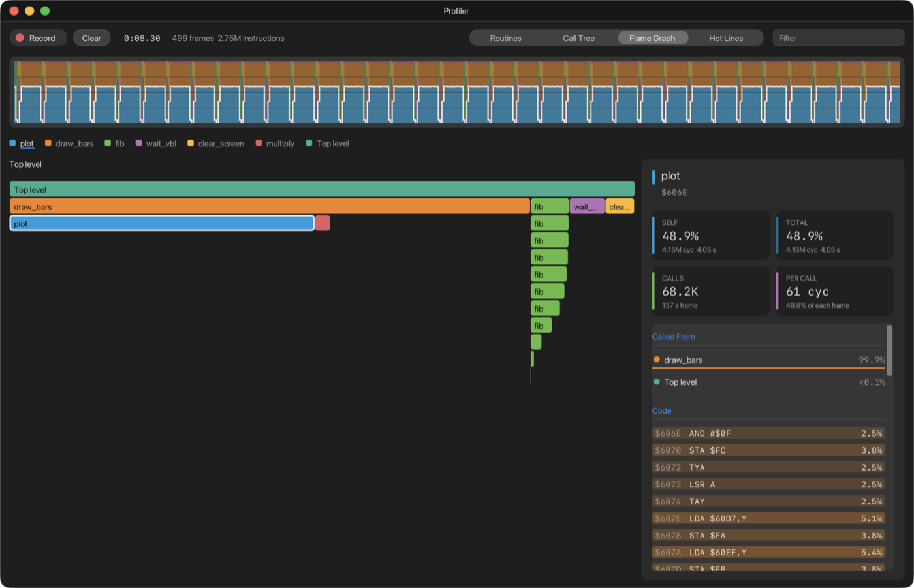Select code line $6075 LDA $60D7,Y
The height and width of the screenshot is (588, 914).
[769, 518]
